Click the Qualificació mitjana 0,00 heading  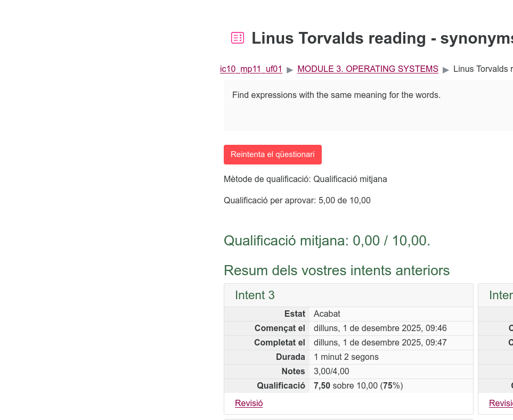coord(327,241)
